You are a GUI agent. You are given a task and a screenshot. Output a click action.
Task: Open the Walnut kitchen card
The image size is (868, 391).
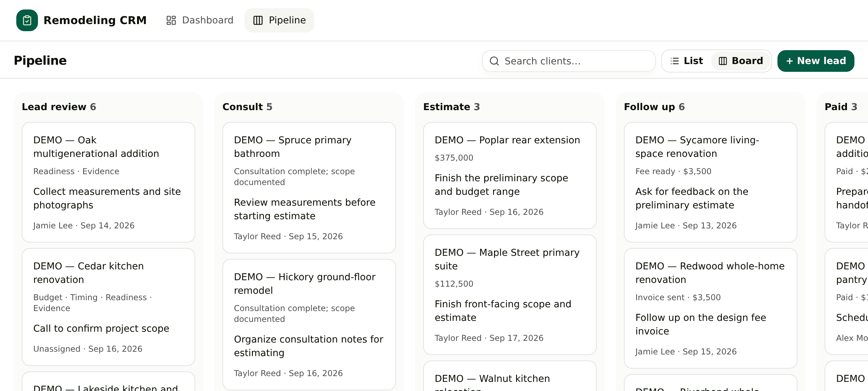coord(510,376)
